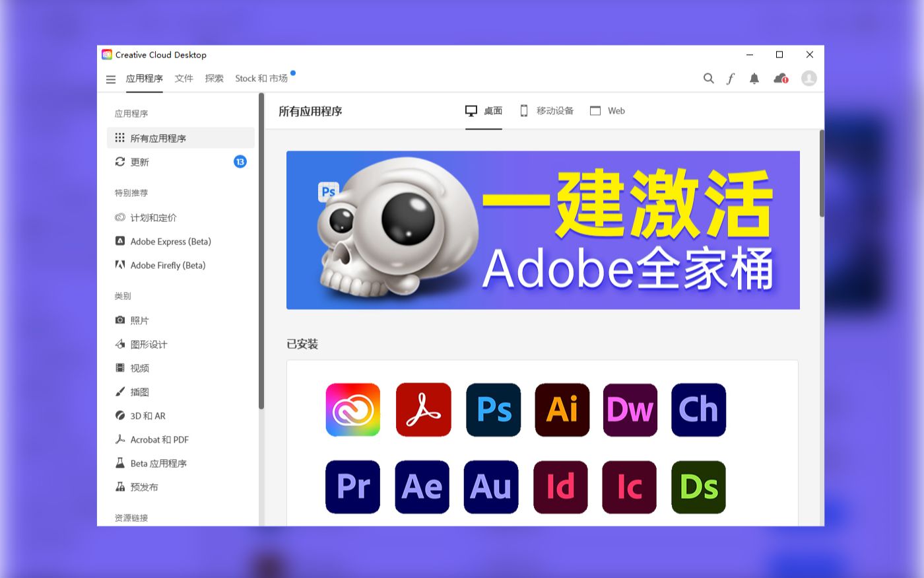The image size is (924, 578).
Task: Maximize the Creative Cloud Desktop window
Action: pyautogui.click(x=779, y=55)
